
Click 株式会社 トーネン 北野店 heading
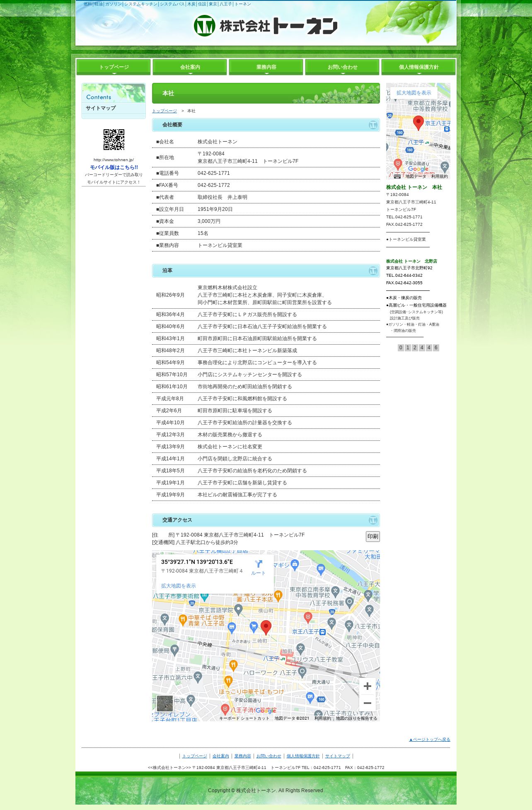pyautogui.click(x=411, y=261)
